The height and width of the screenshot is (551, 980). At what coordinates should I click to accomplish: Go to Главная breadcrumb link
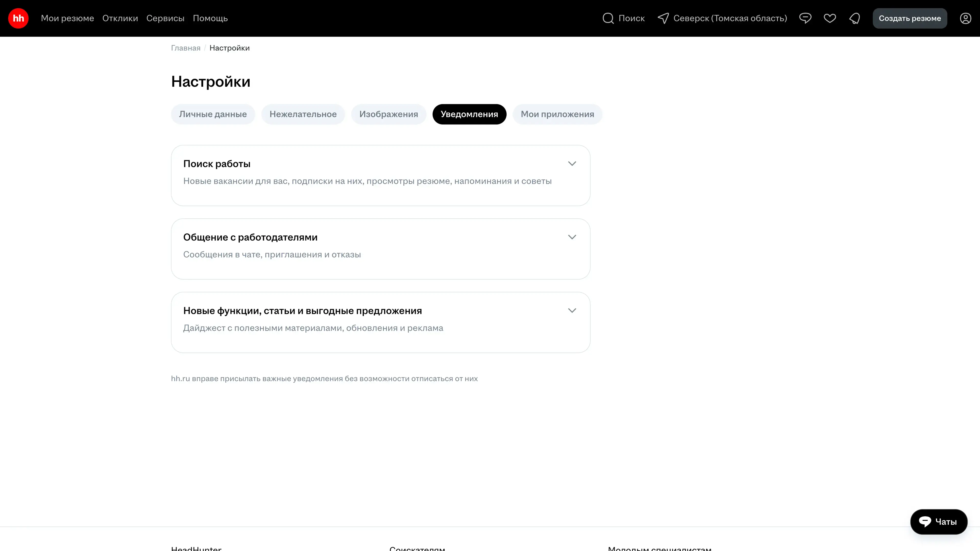point(186,48)
